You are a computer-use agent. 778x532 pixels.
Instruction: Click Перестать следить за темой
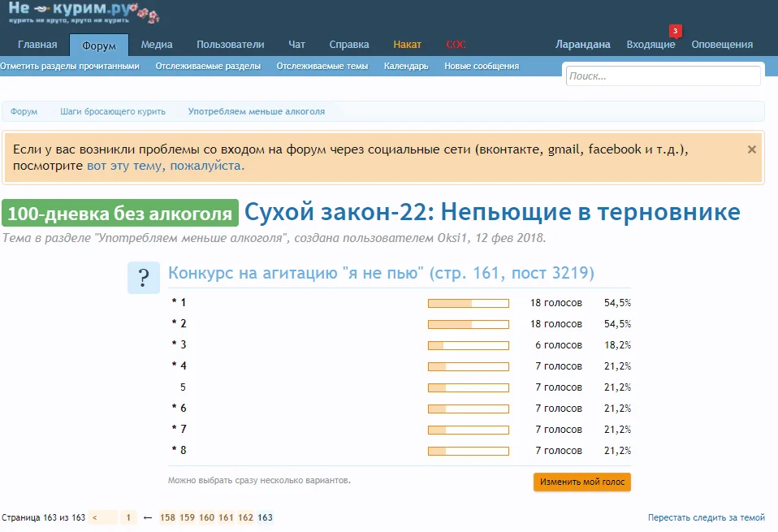706,517
